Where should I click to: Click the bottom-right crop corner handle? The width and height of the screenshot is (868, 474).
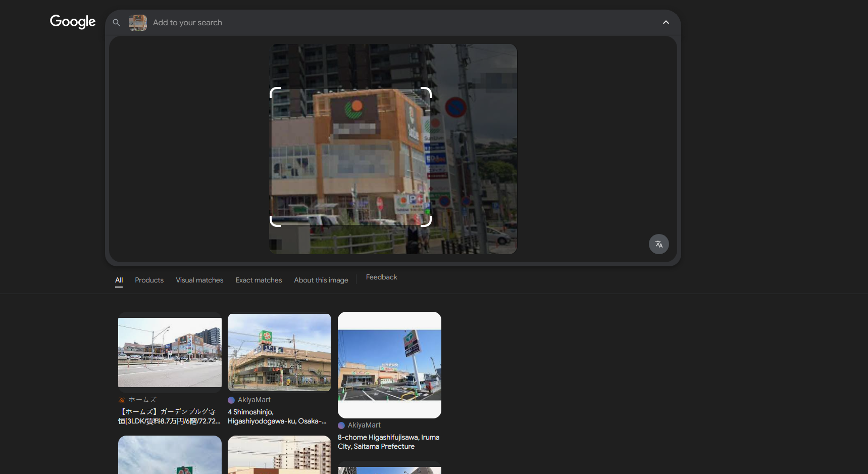(x=426, y=221)
